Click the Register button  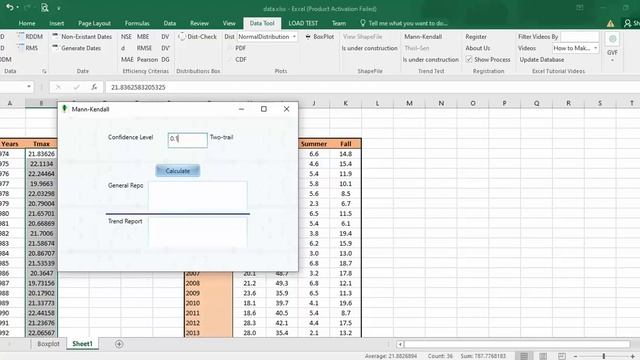[x=476, y=36]
